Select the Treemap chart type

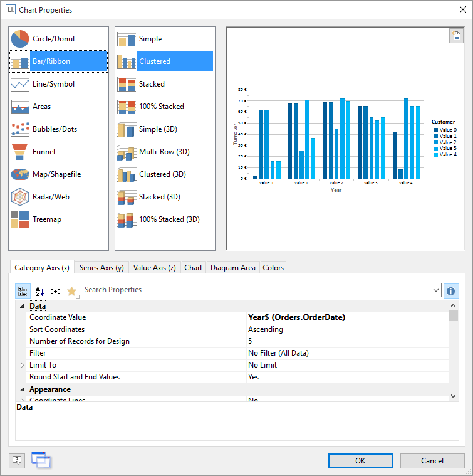click(x=46, y=219)
